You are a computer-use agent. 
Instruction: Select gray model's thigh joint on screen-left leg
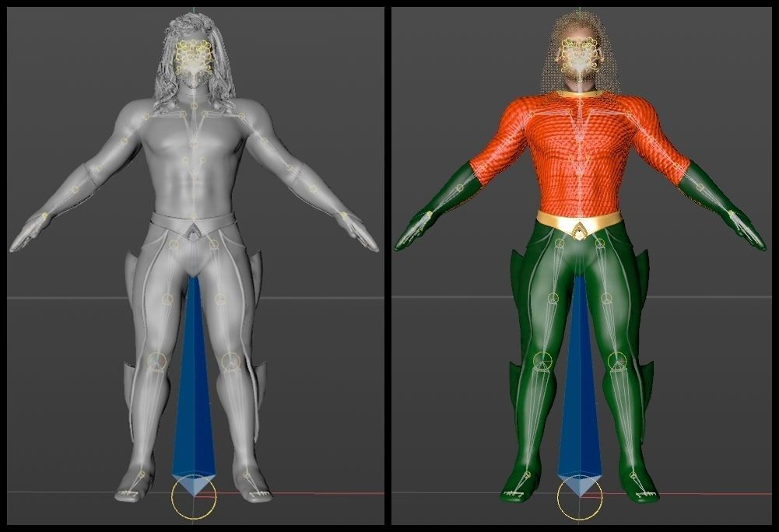167,299
